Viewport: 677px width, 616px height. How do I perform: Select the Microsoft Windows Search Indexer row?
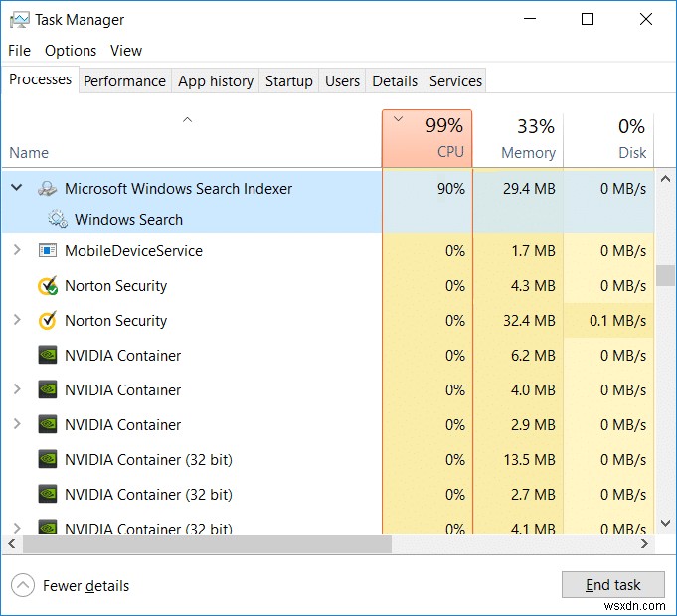328,189
